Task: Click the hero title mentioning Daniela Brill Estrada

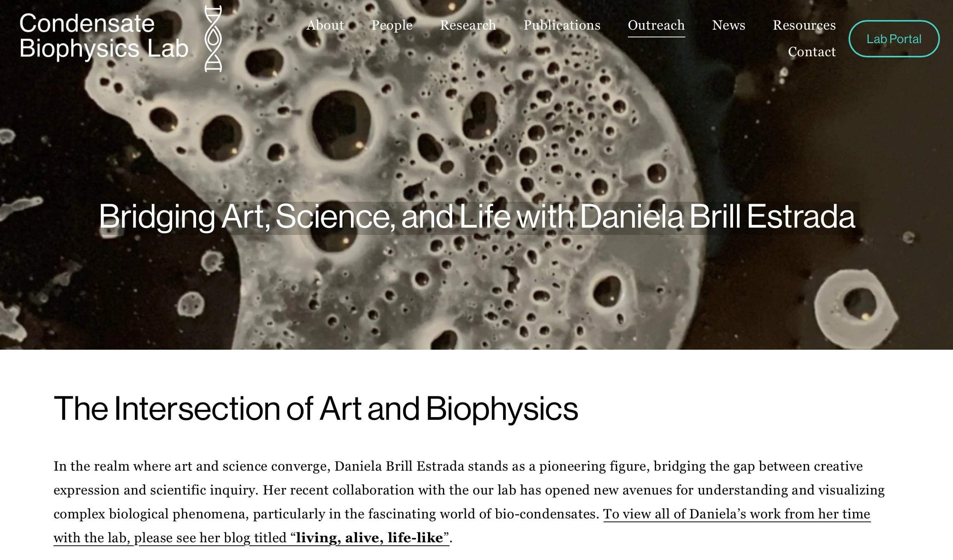Action: [x=477, y=217]
